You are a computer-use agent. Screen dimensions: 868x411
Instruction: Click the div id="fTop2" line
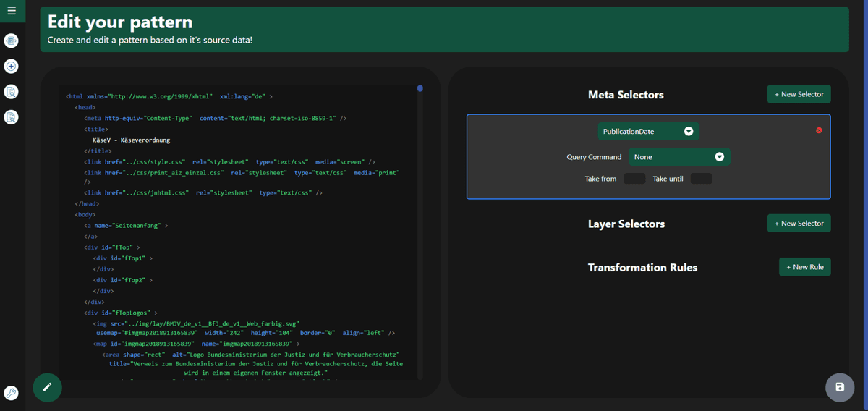pyautogui.click(x=123, y=280)
